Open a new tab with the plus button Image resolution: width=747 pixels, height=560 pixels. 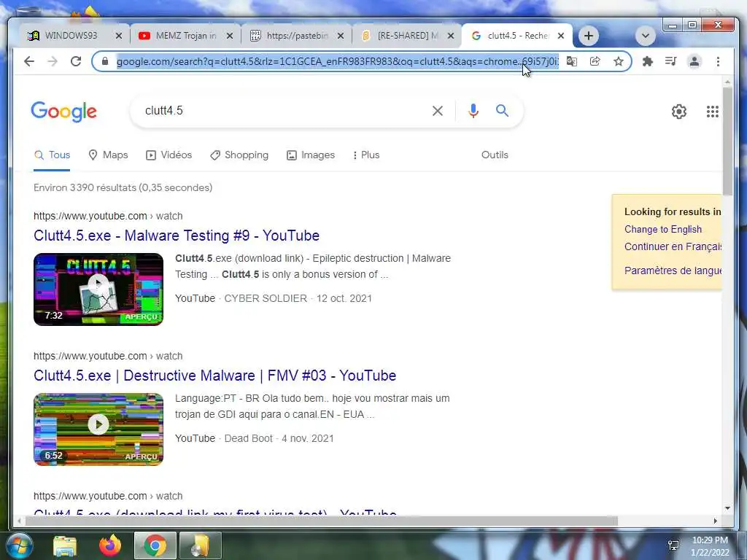pos(589,36)
